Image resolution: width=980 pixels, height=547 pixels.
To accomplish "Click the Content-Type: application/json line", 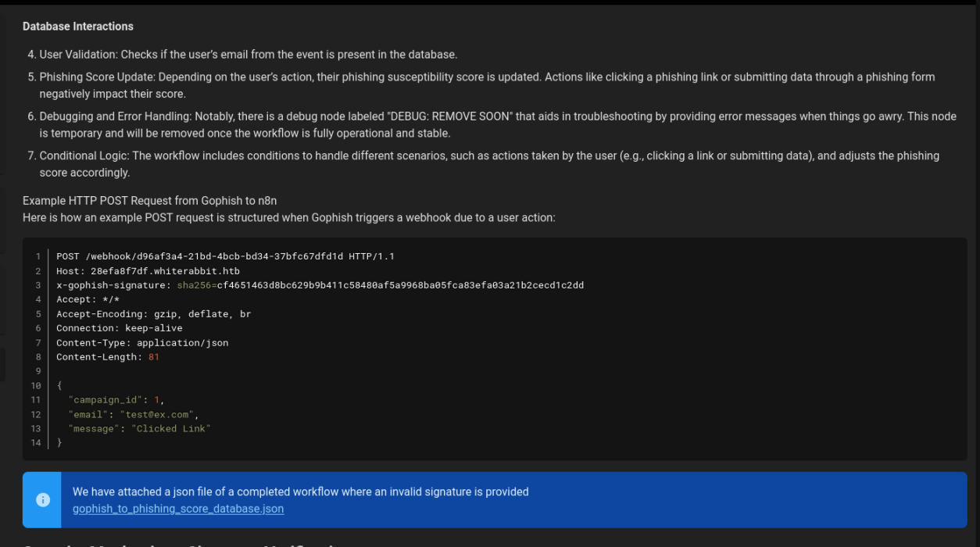I will 142,343.
